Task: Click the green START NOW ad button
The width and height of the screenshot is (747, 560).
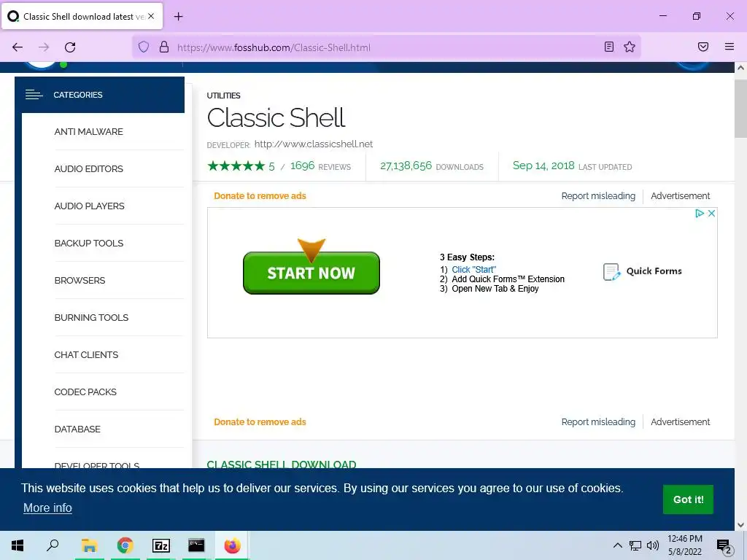Action: click(x=311, y=273)
